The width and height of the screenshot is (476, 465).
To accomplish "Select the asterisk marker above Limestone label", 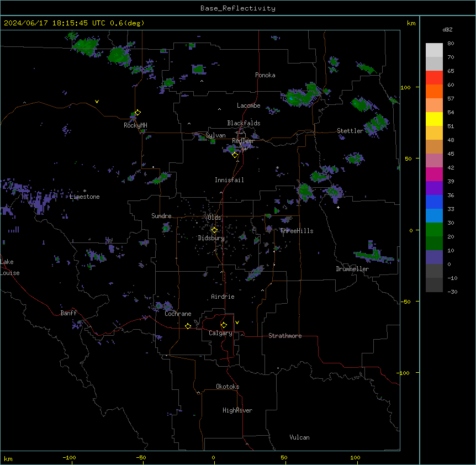I will click(x=84, y=191).
